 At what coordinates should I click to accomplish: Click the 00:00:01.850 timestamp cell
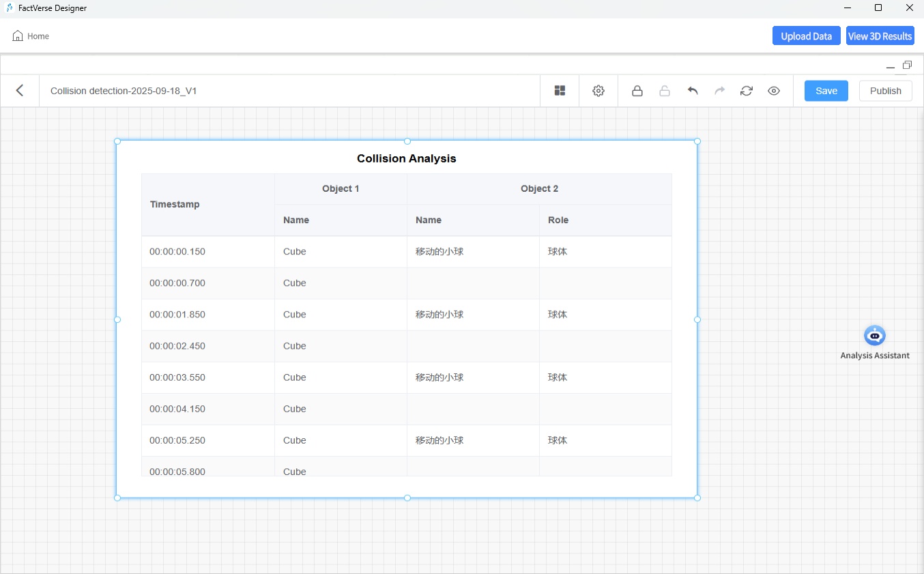[x=177, y=315]
